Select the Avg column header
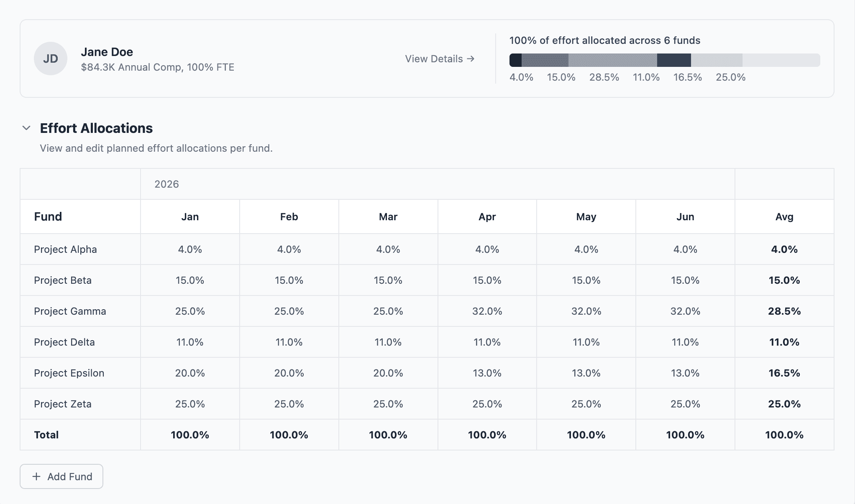 (785, 216)
